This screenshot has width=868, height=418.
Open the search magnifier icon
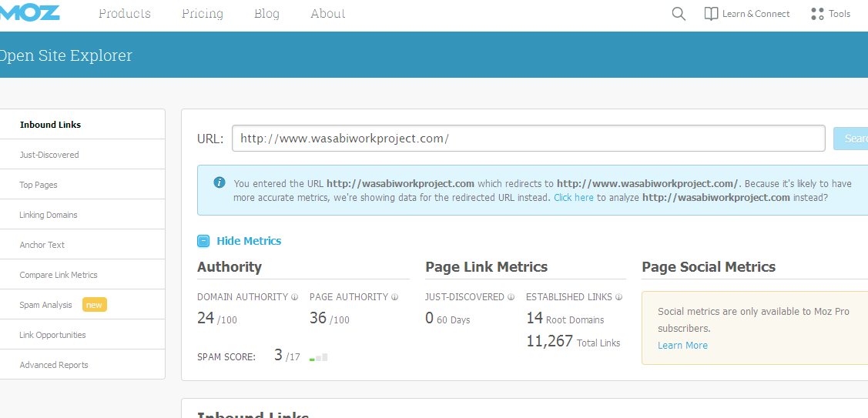pyautogui.click(x=679, y=14)
